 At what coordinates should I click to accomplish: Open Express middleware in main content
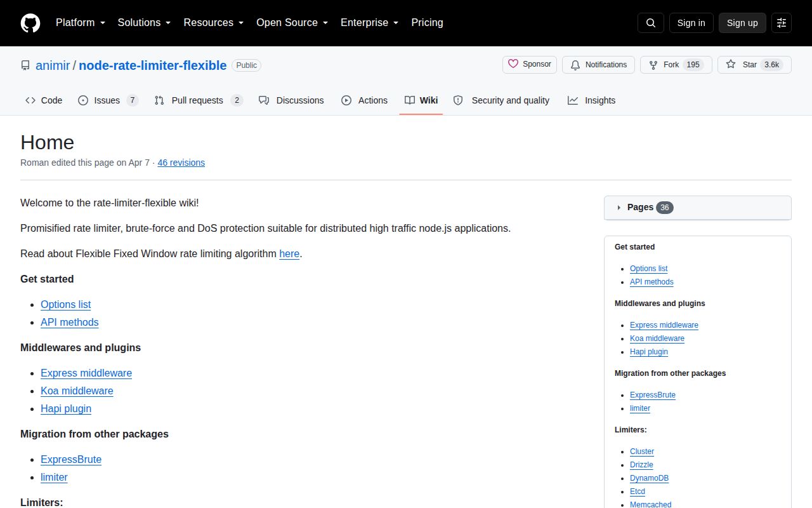tap(86, 373)
